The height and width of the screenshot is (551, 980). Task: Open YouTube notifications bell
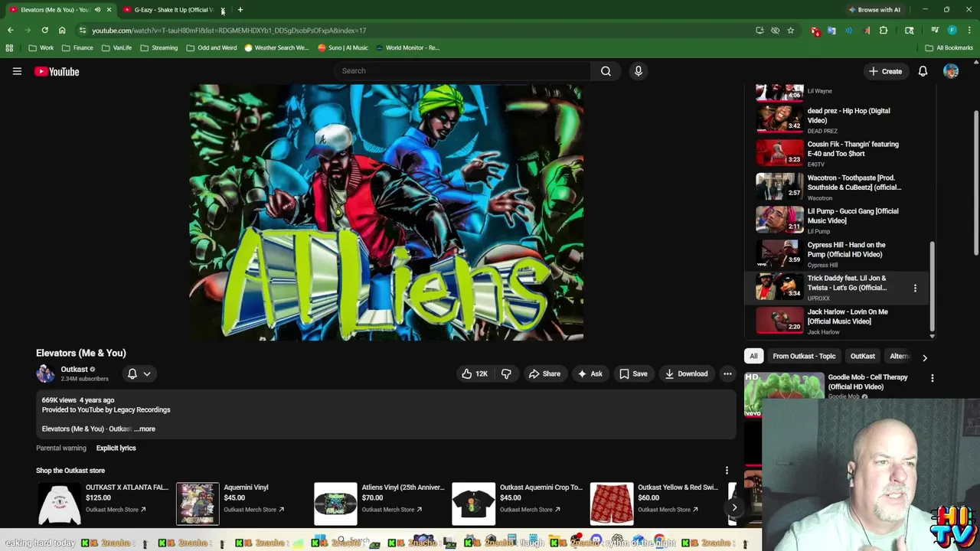pos(923,71)
